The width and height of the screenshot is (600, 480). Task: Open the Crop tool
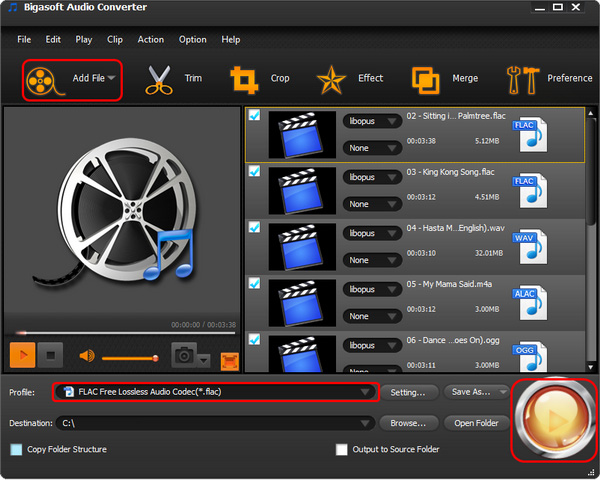pyautogui.click(x=245, y=80)
